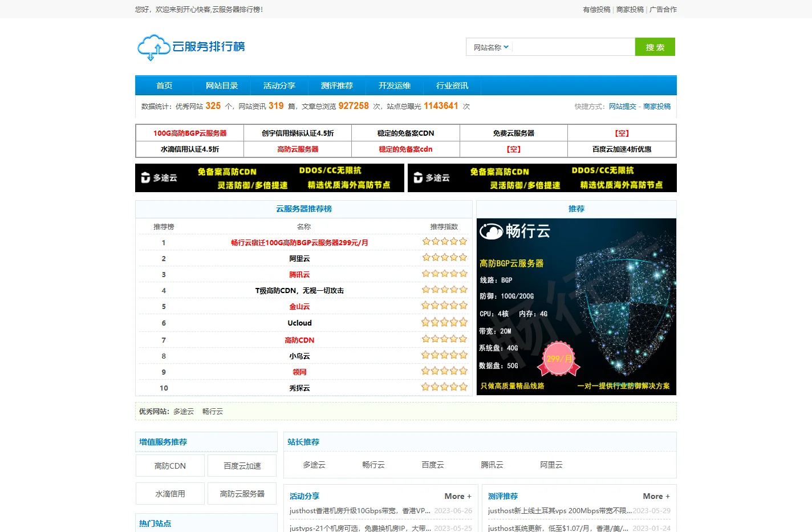Open the red 稳定的免备案cdn link

(x=405, y=149)
